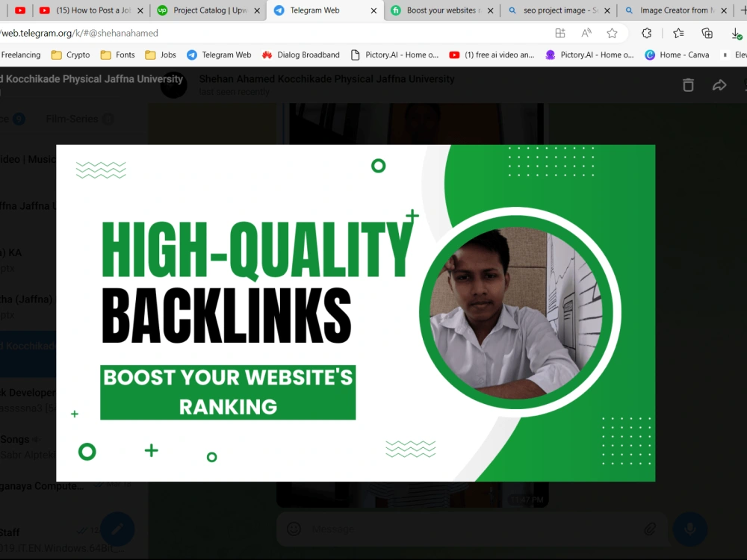Open the browser apps grid icon
Viewport: 747px width, 560px height.
pyautogui.click(x=560, y=33)
